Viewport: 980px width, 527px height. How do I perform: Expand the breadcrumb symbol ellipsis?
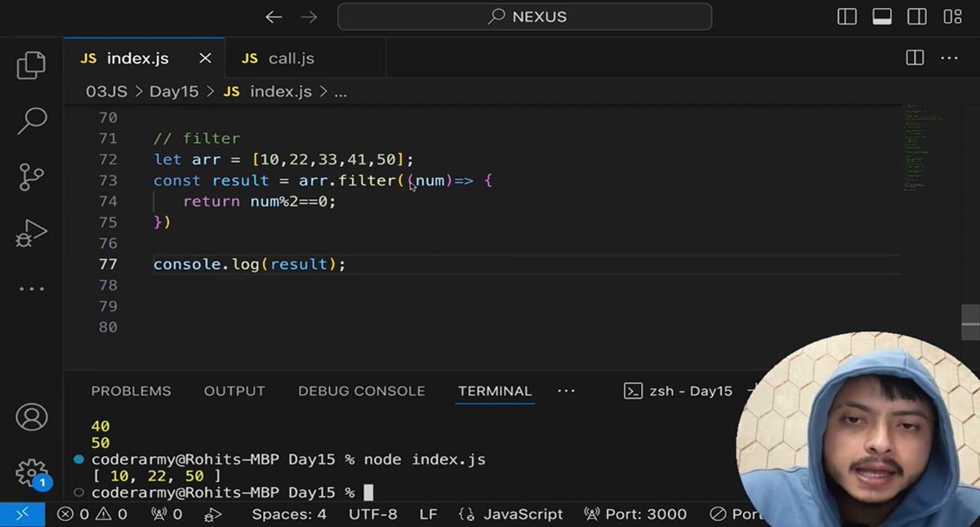(x=341, y=92)
